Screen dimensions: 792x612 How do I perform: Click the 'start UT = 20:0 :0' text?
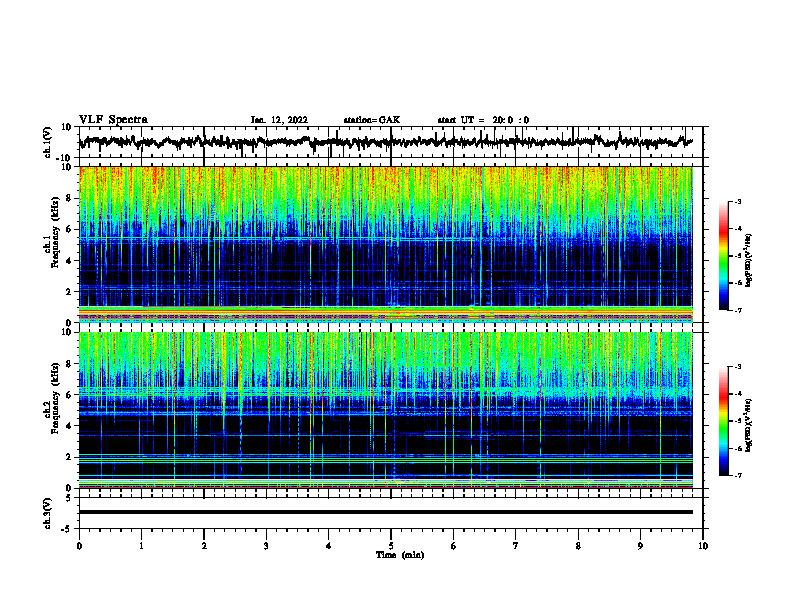[483, 120]
